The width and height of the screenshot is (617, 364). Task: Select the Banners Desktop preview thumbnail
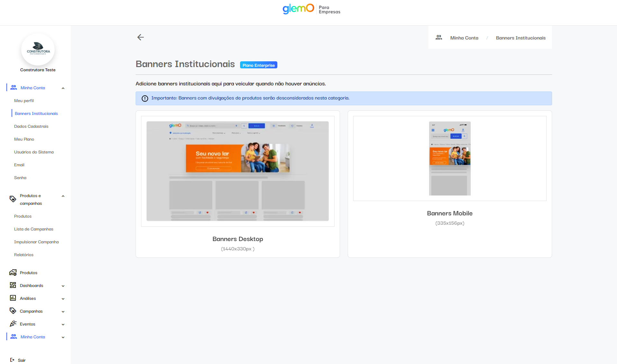(237, 171)
